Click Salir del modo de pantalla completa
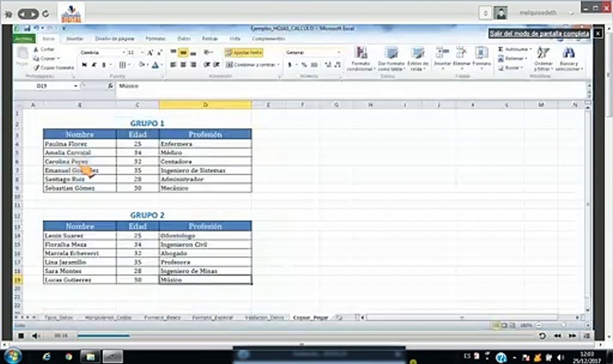Viewport: 613px width, 364px height. pyautogui.click(x=540, y=33)
